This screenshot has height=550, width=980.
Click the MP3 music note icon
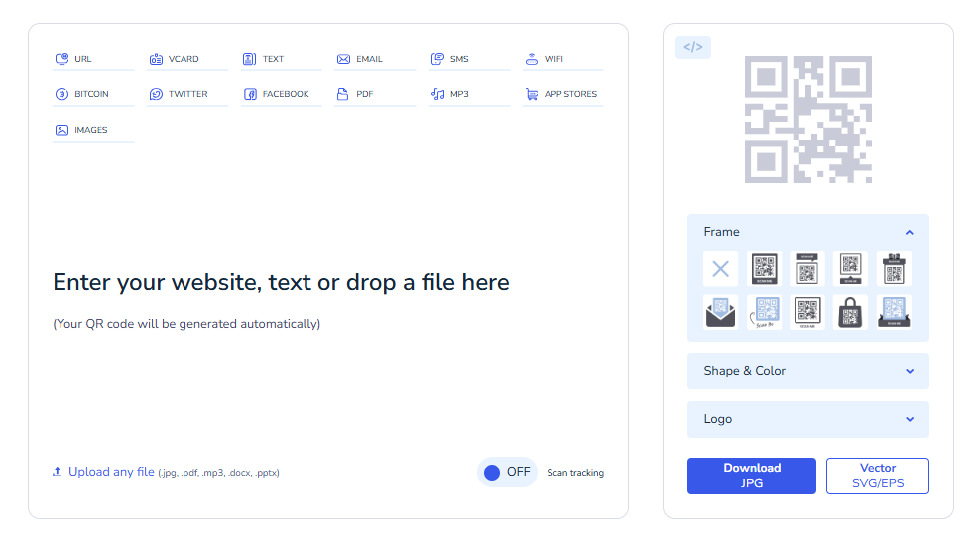click(437, 94)
